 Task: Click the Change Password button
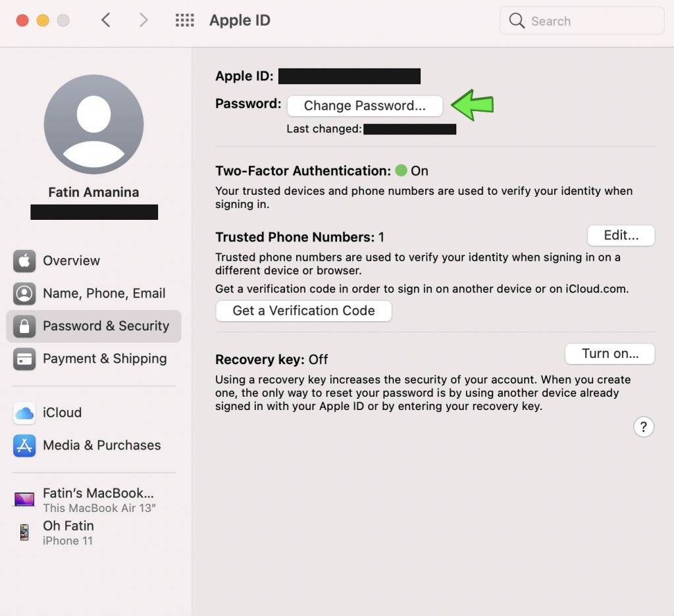(x=365, y=106)
